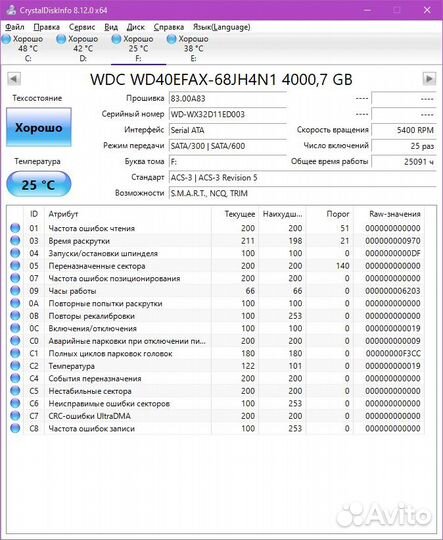443x540 pixels.
Task: Open the Справка menu
Action: [168, 27]
